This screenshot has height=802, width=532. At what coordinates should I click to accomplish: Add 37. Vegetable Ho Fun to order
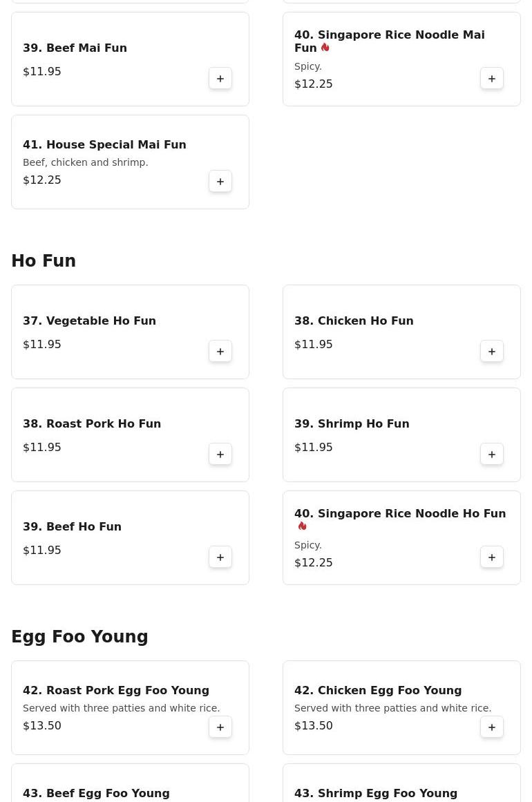tap(220, 352)
